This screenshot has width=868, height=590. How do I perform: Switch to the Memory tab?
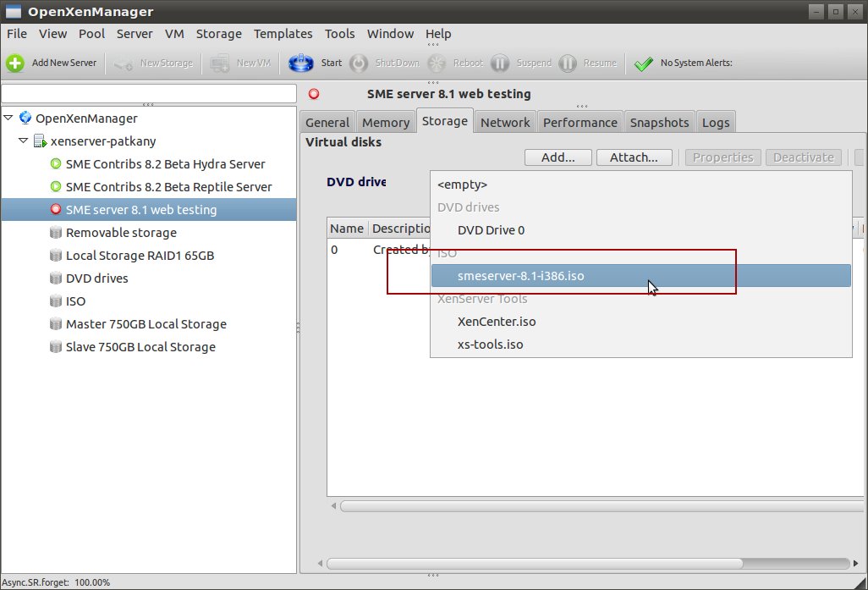tap(386, 123)
